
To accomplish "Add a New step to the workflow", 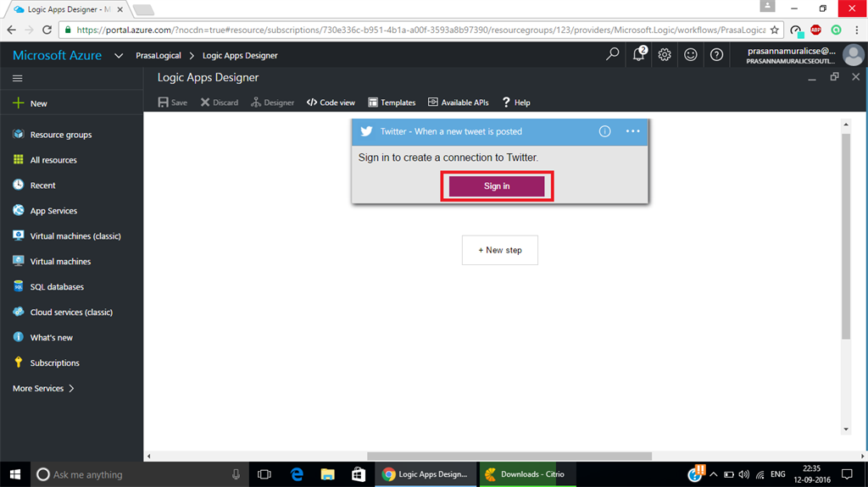I will point(500,250).
